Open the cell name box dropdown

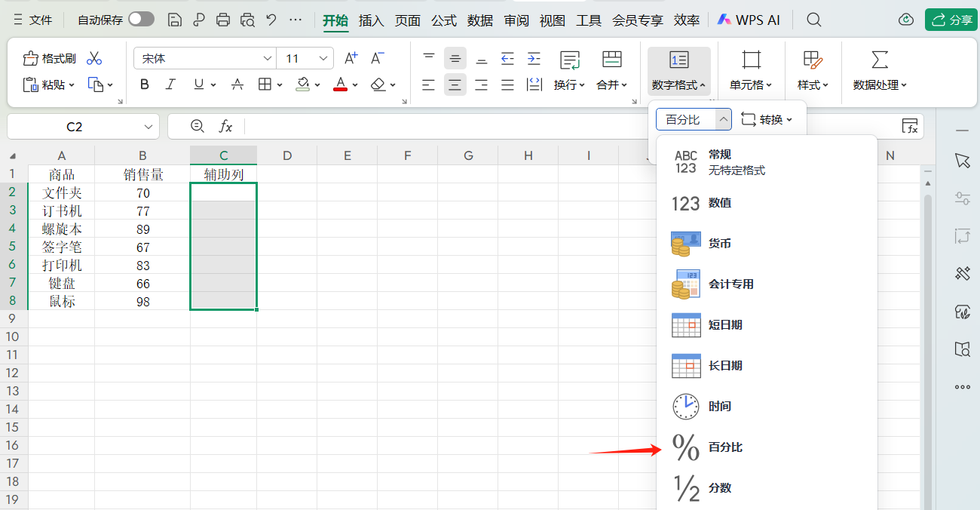point(148,127)
